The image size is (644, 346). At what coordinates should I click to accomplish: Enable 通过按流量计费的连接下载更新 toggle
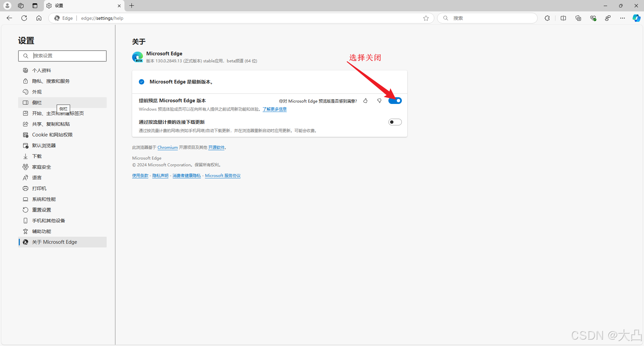(x=395, y=122)
